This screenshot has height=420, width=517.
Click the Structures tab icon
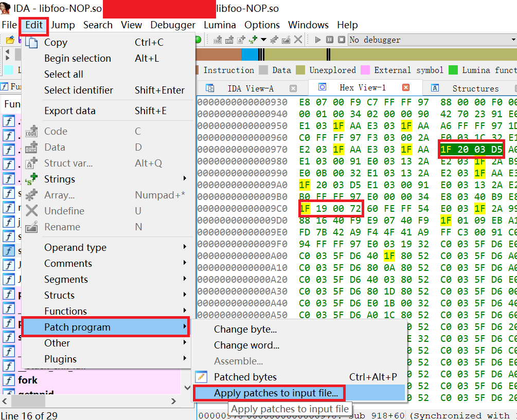pos(435,88)
